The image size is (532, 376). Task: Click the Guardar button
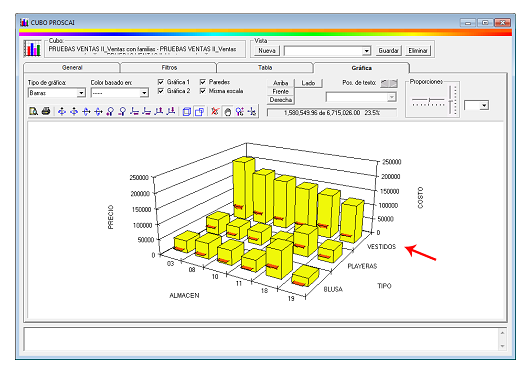click(x=388, y=51)
